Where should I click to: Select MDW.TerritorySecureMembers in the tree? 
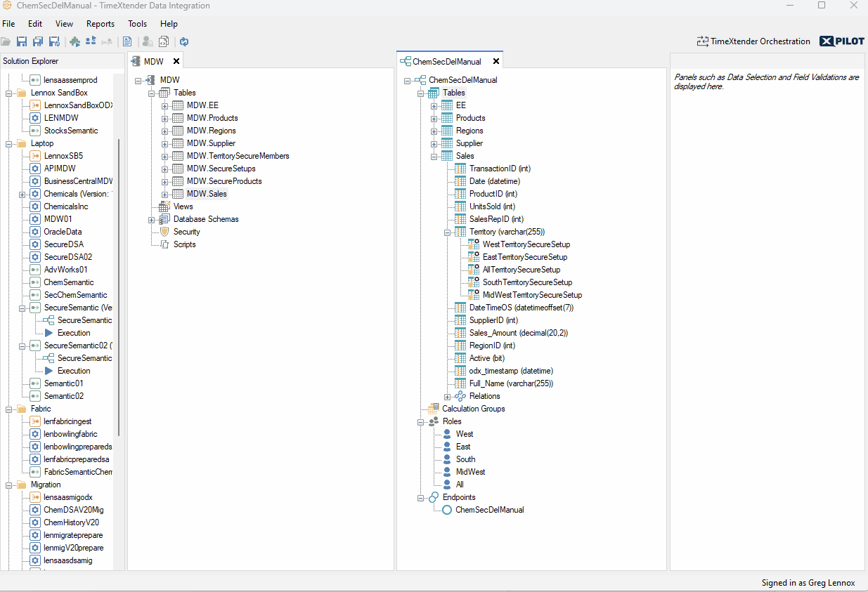coord(238,156)
